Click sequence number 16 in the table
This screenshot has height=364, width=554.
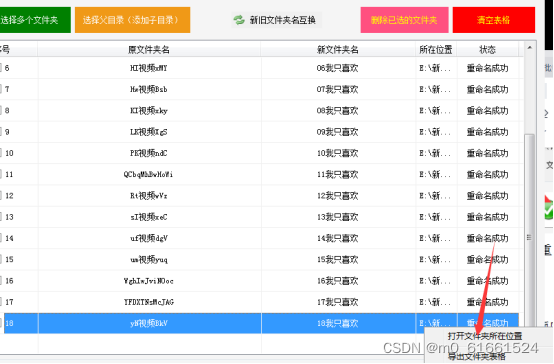tap(9, 281)
